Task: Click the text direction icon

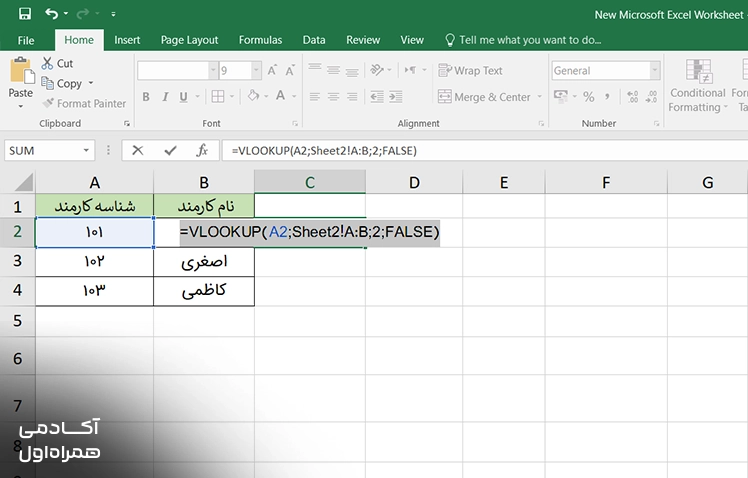Action: [410, 70]
